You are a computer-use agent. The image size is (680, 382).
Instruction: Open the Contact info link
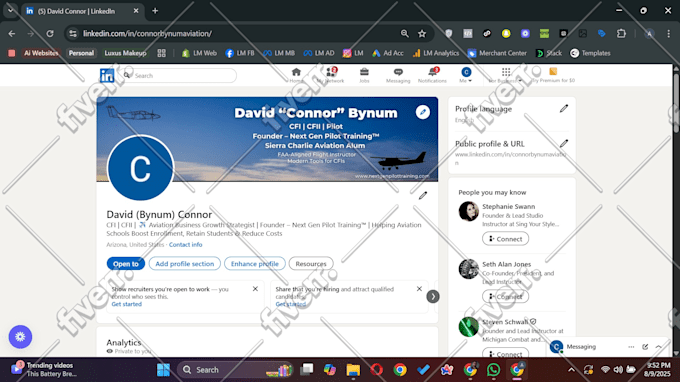pos(186,245)
